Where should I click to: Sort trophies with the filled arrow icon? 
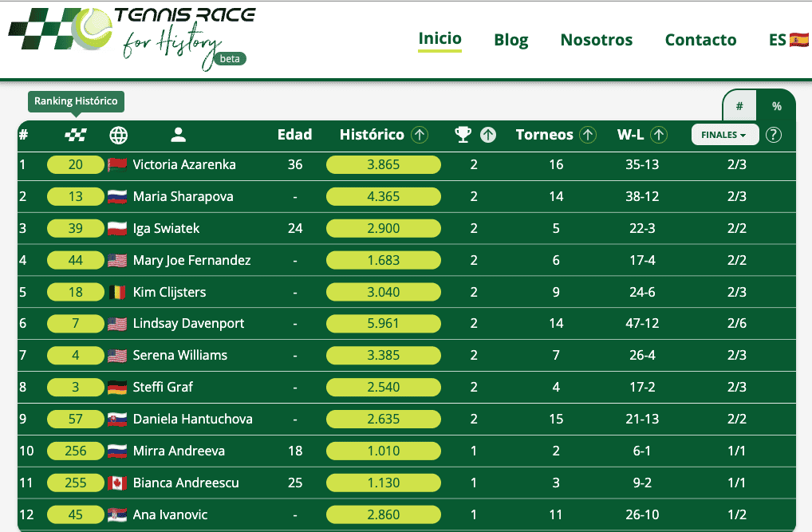488,135
